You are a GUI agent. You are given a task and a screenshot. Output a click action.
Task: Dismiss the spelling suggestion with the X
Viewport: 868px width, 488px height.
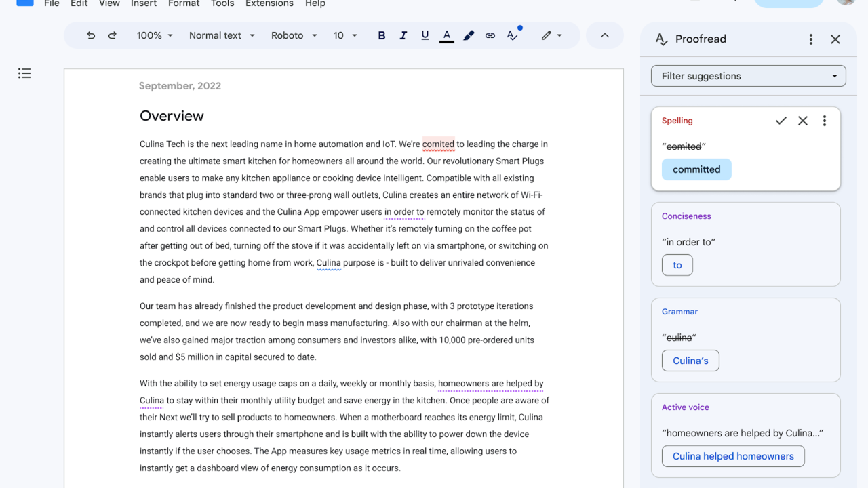pos(803,121)
